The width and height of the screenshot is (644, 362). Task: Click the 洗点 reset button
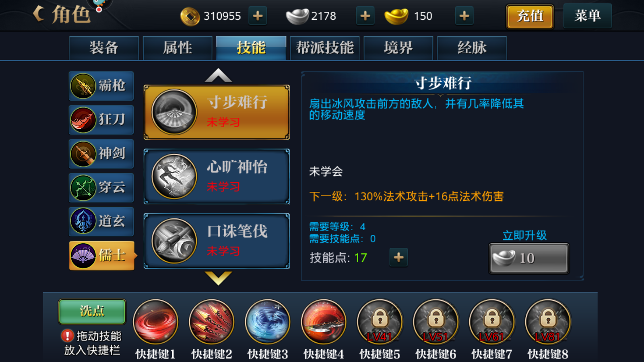click(x=92, y=311)
